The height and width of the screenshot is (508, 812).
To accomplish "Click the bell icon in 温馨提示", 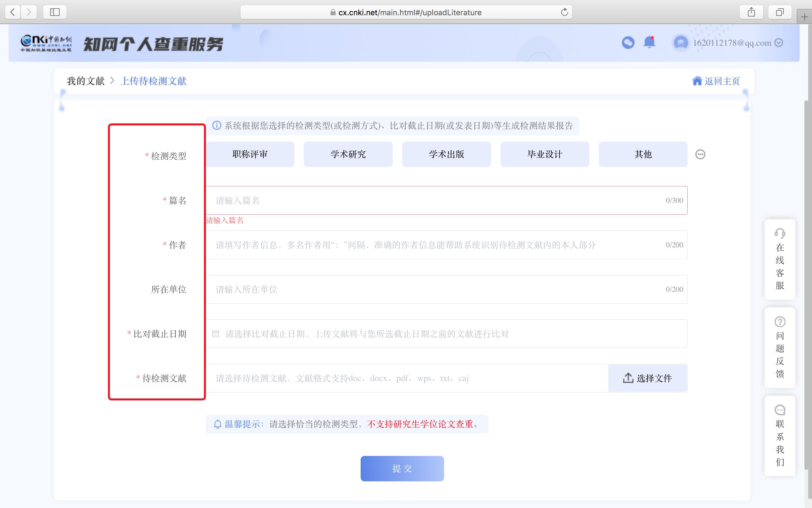I will coord(217,424).
